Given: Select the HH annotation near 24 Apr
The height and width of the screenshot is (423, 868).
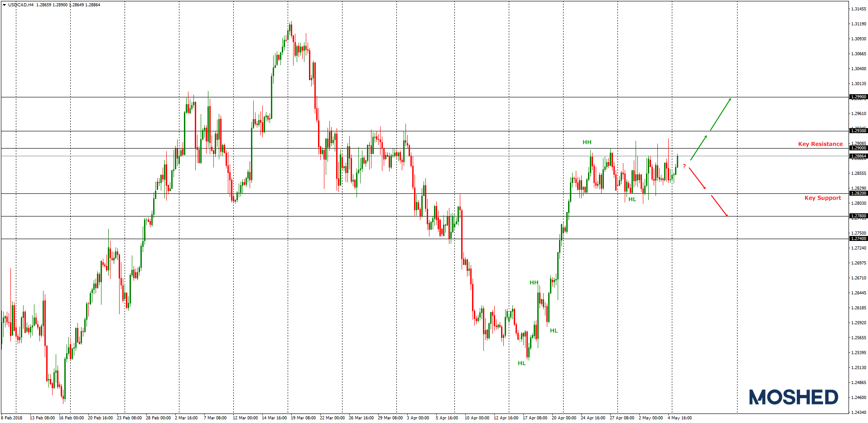Looking at the screenshot, I should pyautogui.click(x=587, y=142).
